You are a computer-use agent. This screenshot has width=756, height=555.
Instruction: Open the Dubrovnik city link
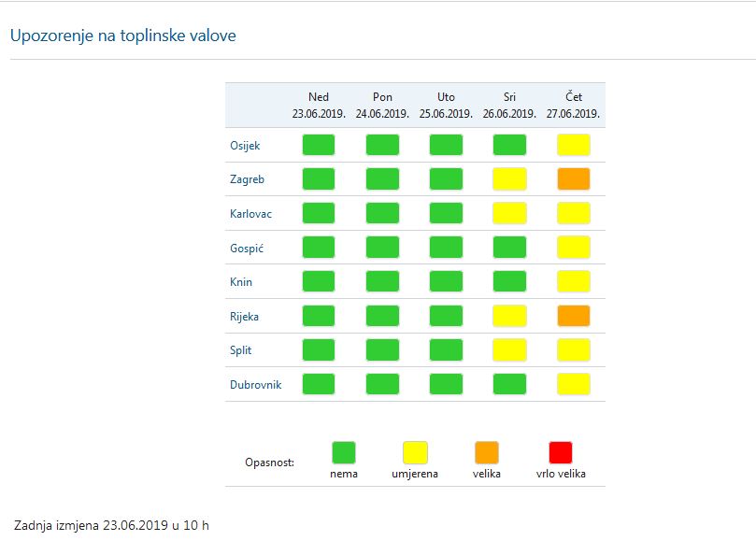click(x=255, y=385)
